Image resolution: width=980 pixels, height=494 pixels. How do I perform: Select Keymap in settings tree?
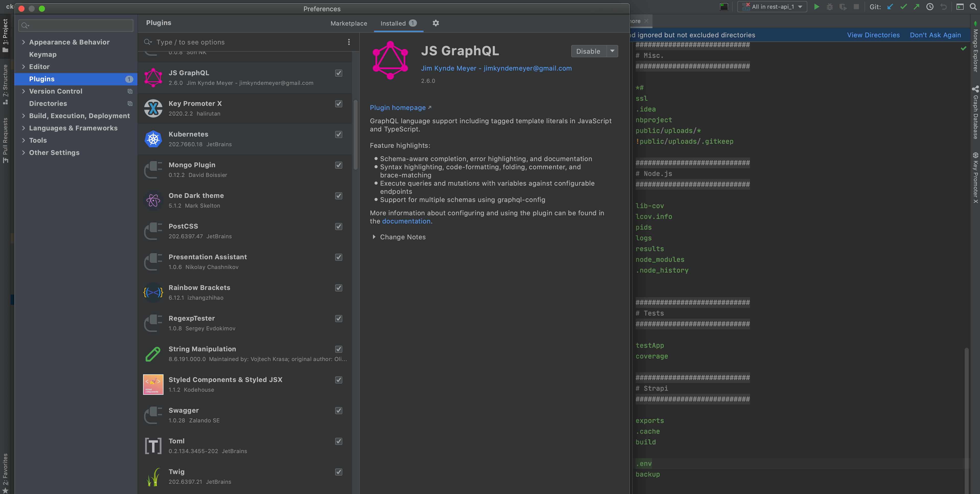(43, 54)
